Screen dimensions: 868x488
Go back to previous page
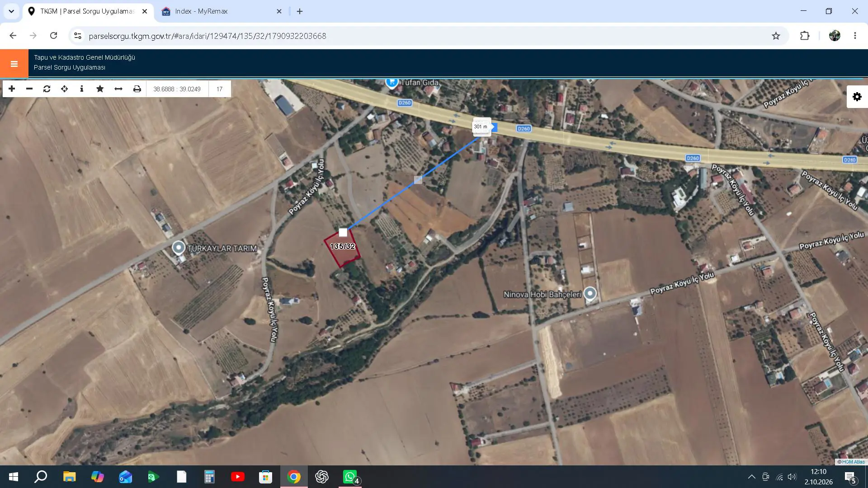click(13, 36)
